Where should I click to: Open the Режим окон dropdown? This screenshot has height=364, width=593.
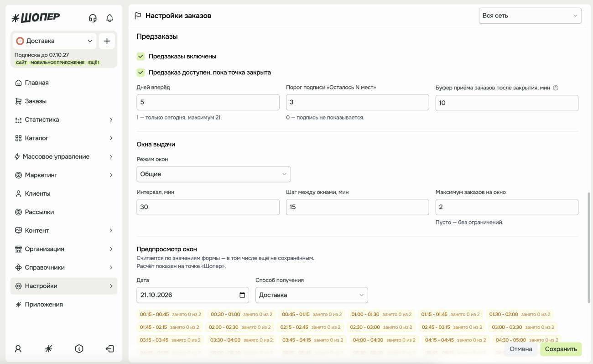tap(213, 174)
